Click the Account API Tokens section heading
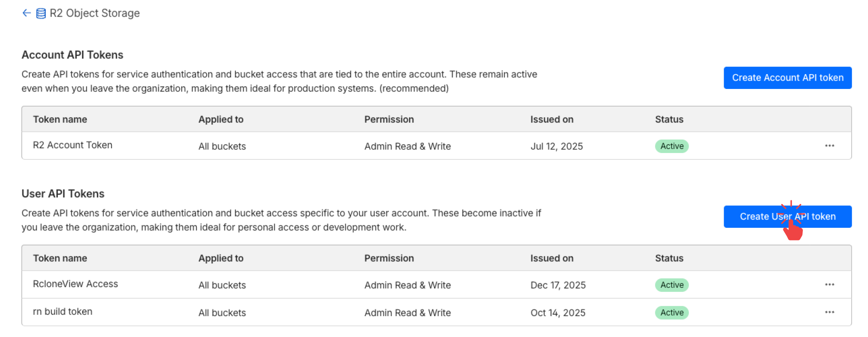The width and height of the screenshot is (868, 337). click(72, 55)
